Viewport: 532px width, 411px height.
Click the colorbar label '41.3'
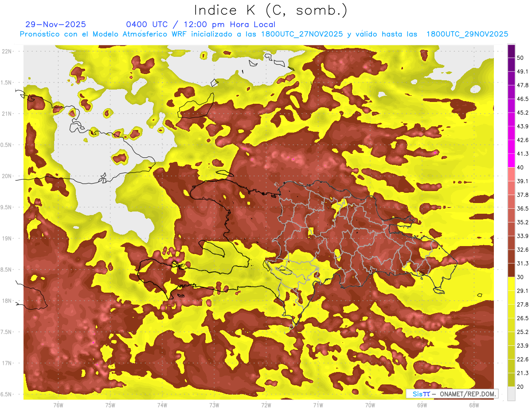point(523,154)
